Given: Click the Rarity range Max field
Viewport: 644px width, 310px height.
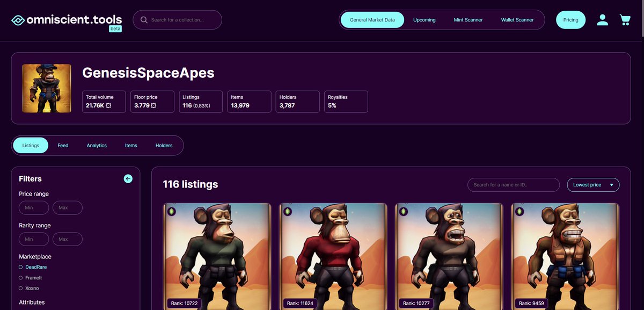Looking at the screenshot, I should click(x=67, y=239).
